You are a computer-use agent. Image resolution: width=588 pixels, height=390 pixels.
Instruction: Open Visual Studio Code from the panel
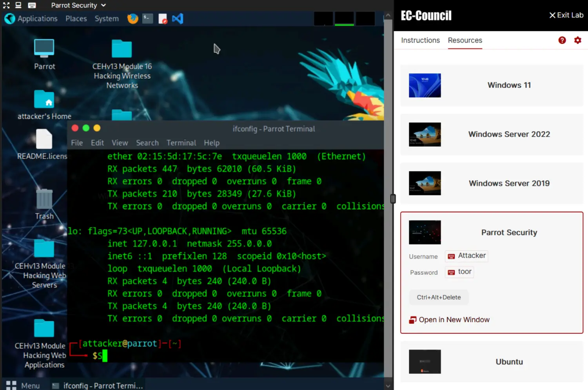pyautogui.click(x=178, y=18)
